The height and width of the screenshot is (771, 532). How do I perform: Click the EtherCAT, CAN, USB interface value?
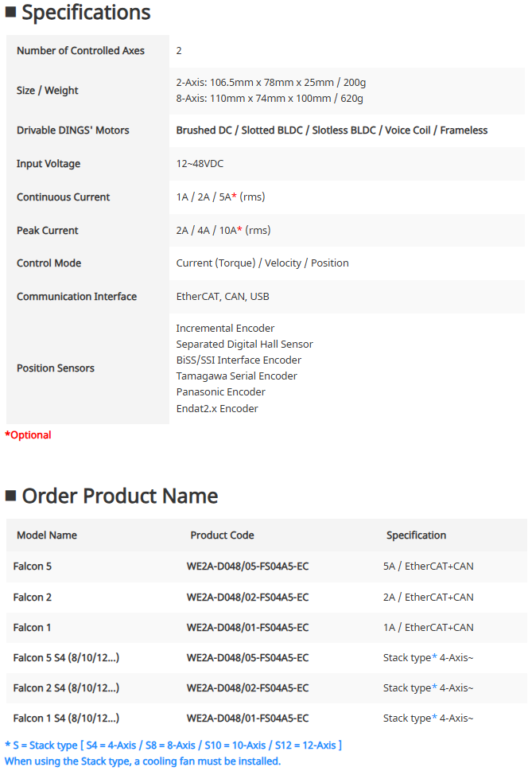pos(223,297)
